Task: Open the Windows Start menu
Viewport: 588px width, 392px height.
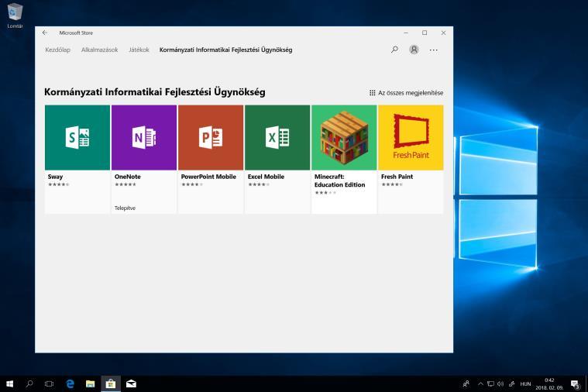Action: (10, 383)
